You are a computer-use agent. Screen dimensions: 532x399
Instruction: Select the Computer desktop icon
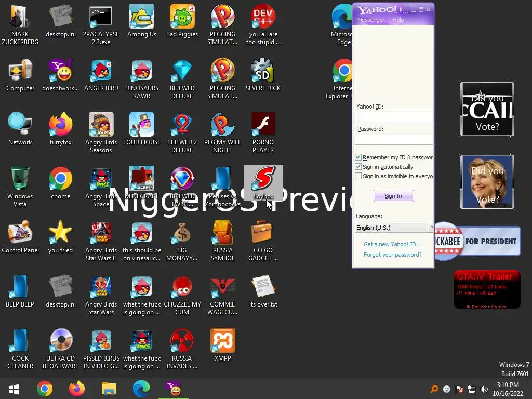(x=20, y=75)
